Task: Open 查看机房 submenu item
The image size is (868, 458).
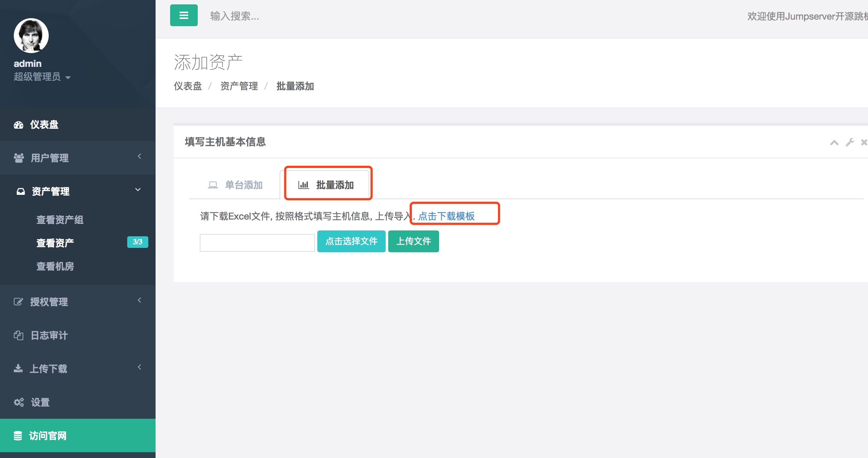Action: (55, 266)
